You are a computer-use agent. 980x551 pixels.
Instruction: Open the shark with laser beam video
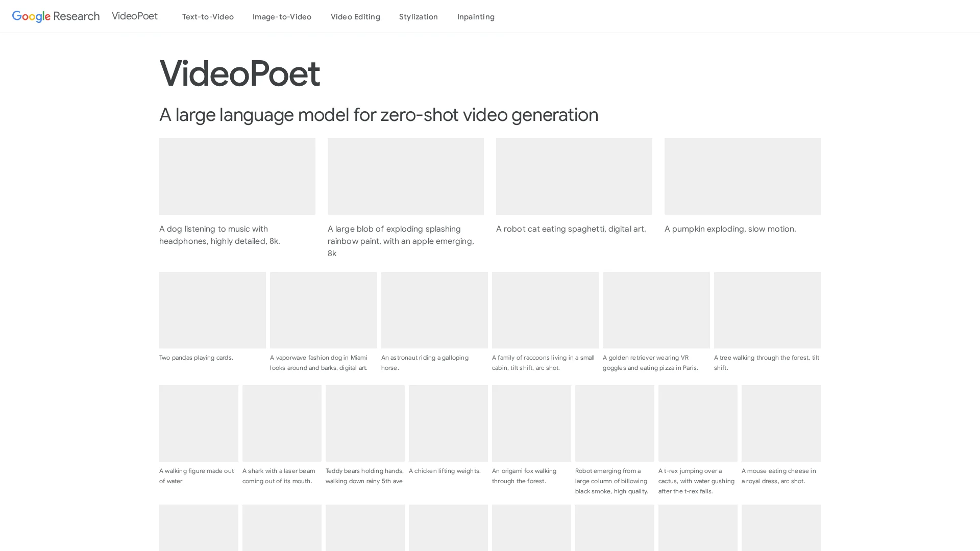pyautogui.click(x=282, y=423)
